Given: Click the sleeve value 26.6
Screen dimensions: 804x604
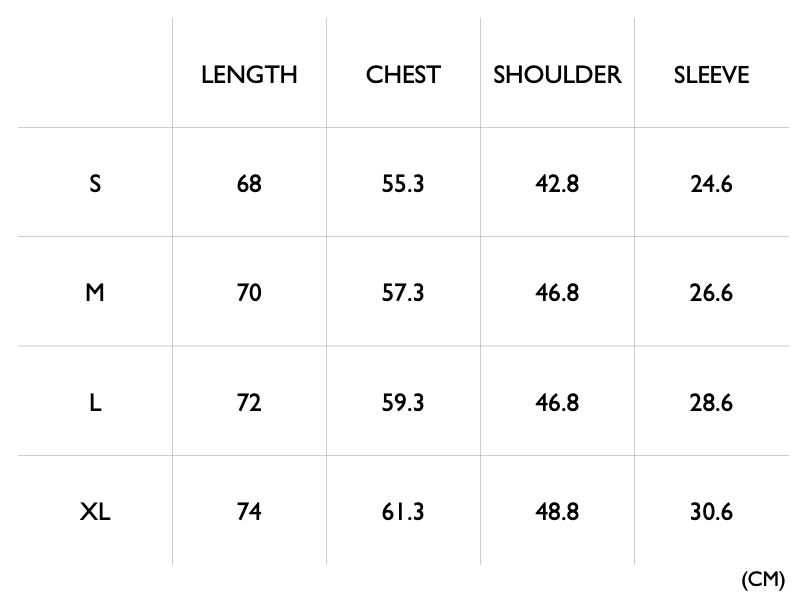Looking at the screenshot, I should (711, 293).
